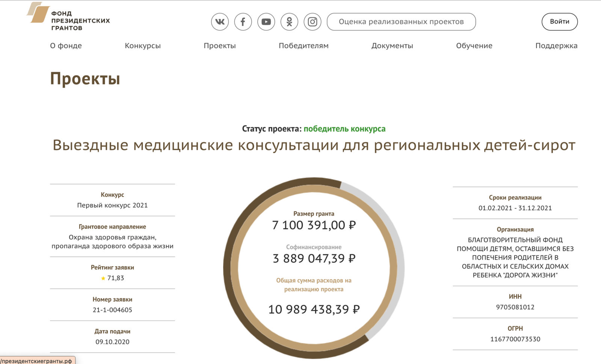Click the Фонд президентских грантов logo
The height and width of the screenshot is (364, 601).
(68, 17)
